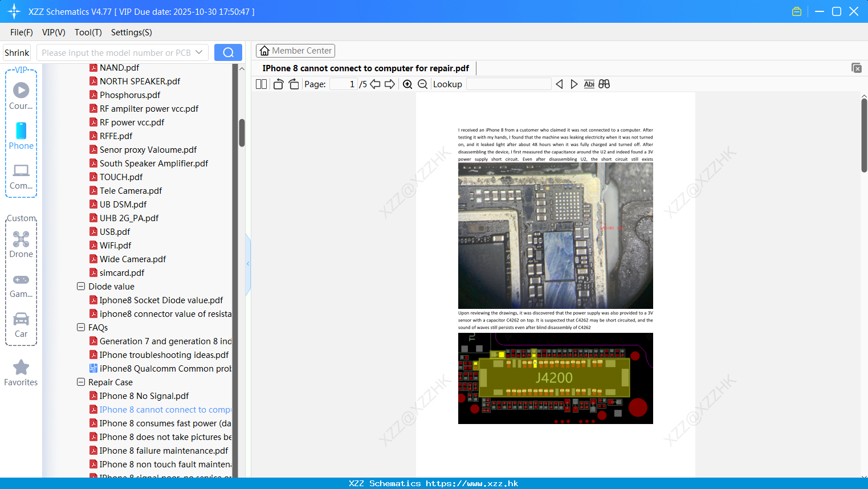Image resolution: width=868 pixels, height=489 pixels.
Task: Toggle the Abi whole-word match icon
Action: (589, 84)
